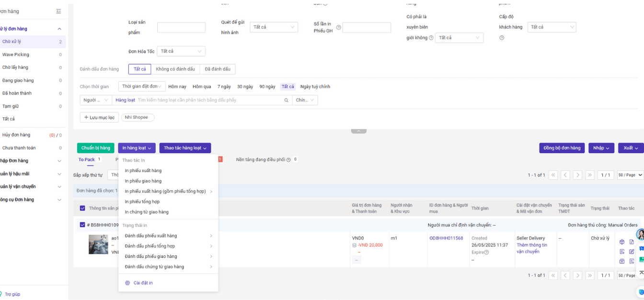Expand the Xuất export dropdown

point(630,148)
